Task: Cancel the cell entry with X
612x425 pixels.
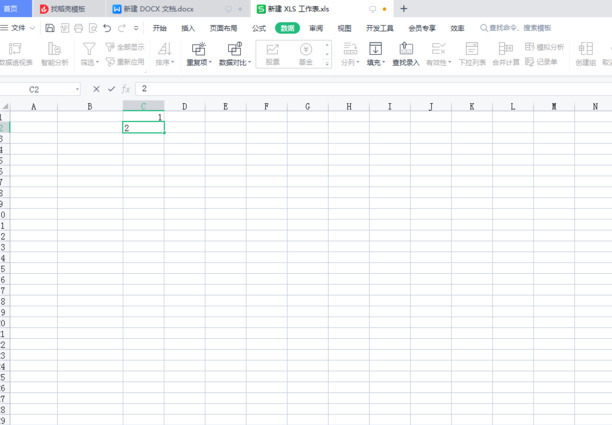Action: click(x=96, y=89)
